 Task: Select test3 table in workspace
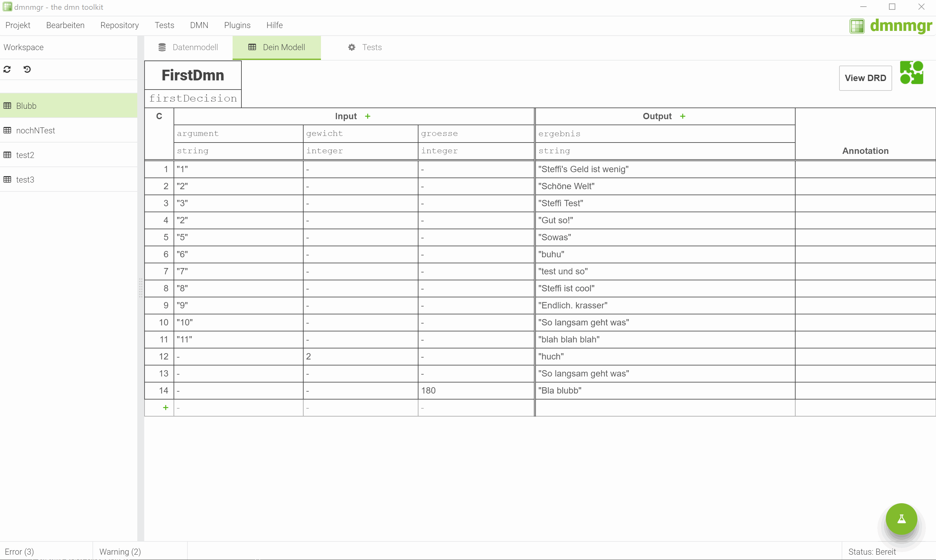25,180
